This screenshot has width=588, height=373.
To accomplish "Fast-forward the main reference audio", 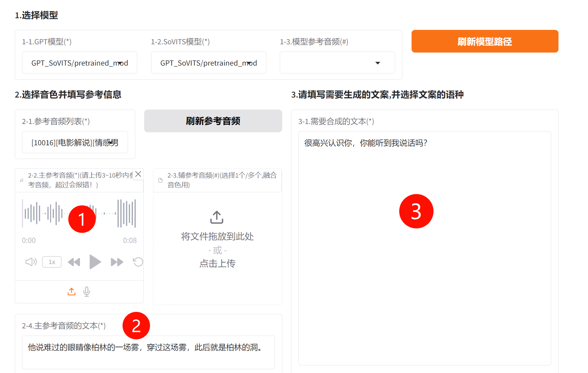I will [x=117, y=262].
